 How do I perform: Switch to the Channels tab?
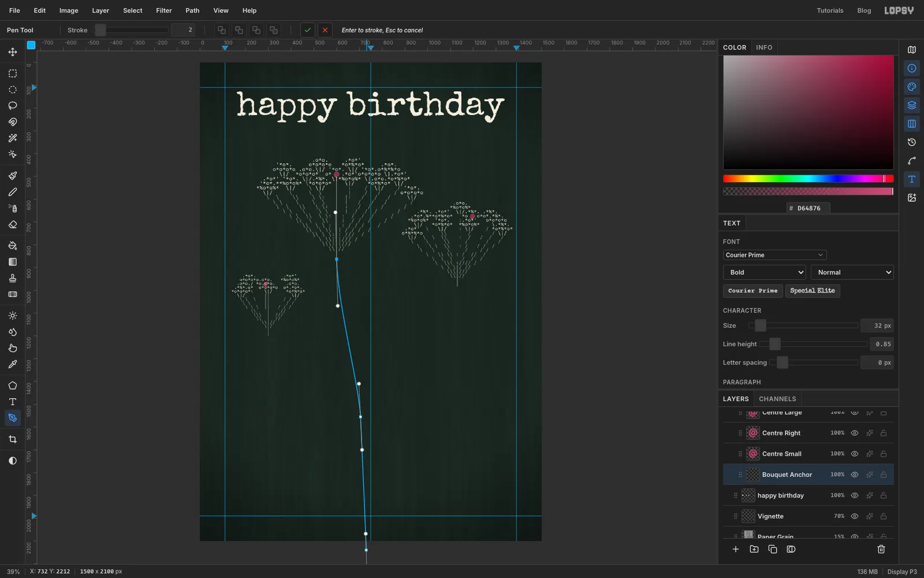click(777, 399)
